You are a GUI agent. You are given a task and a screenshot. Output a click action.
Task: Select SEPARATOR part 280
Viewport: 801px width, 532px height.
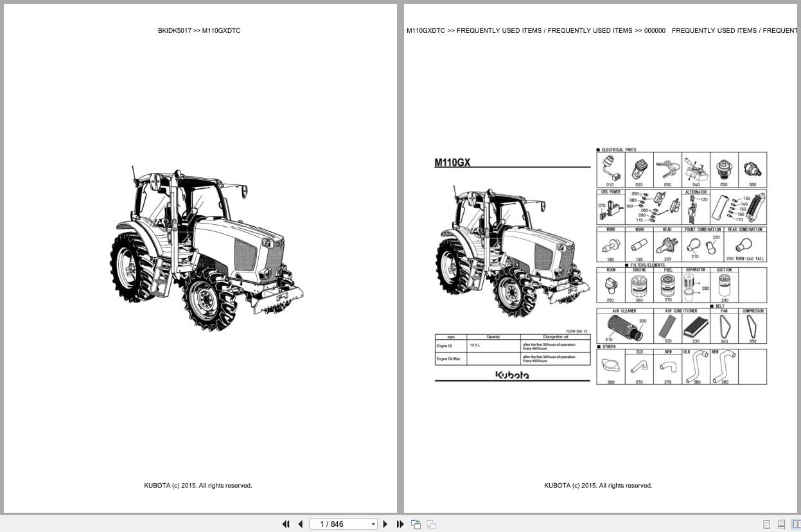[696, 287]
